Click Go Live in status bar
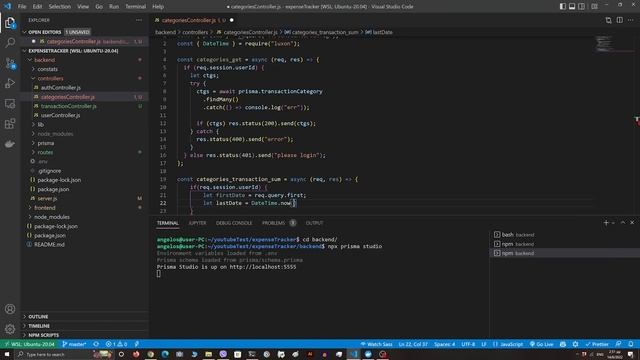This screenshot has height=360, width=640. 541,344
